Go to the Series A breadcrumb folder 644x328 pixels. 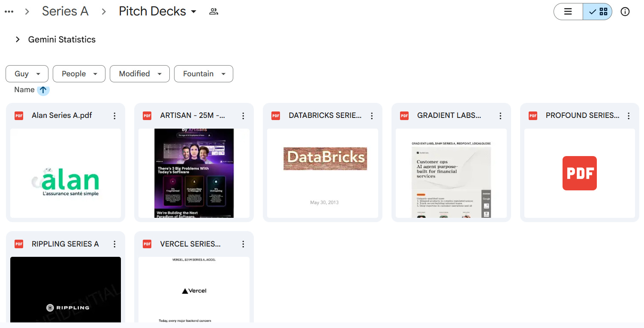[65, 11]
